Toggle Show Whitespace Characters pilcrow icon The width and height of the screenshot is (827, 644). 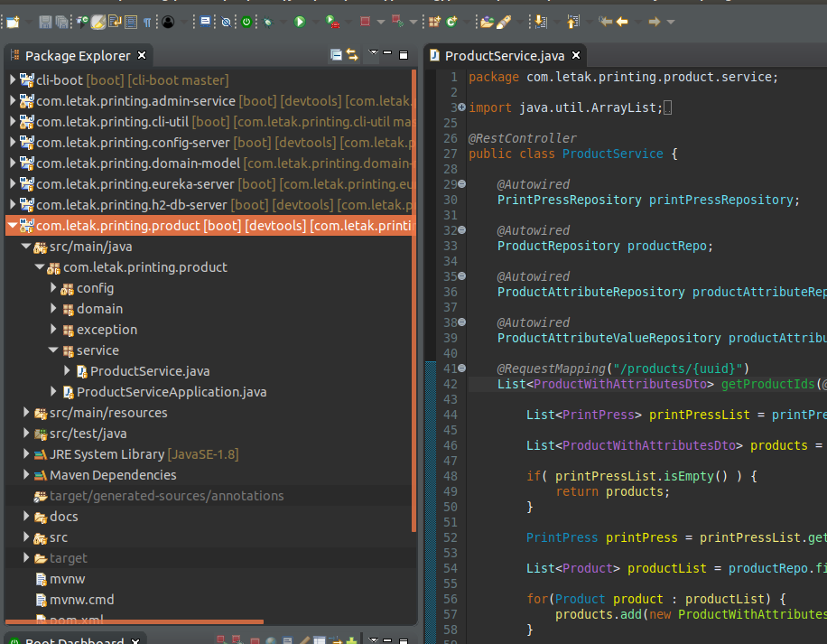146,21
